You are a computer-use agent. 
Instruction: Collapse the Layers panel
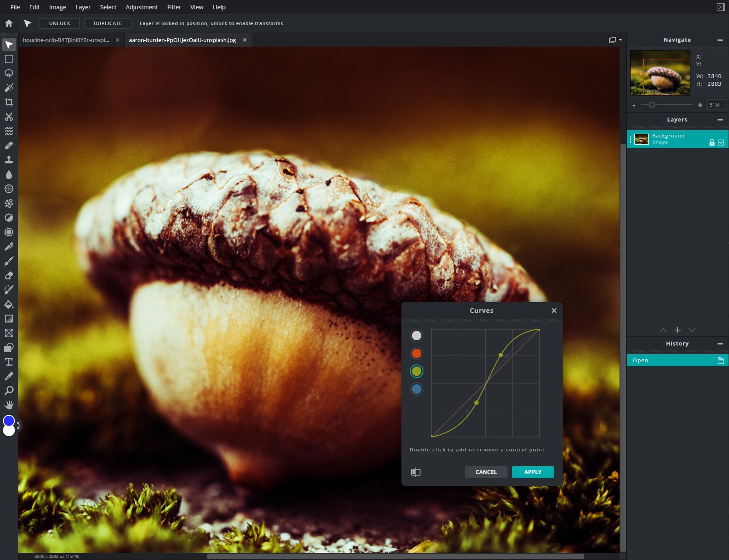(x=720, y=120)
